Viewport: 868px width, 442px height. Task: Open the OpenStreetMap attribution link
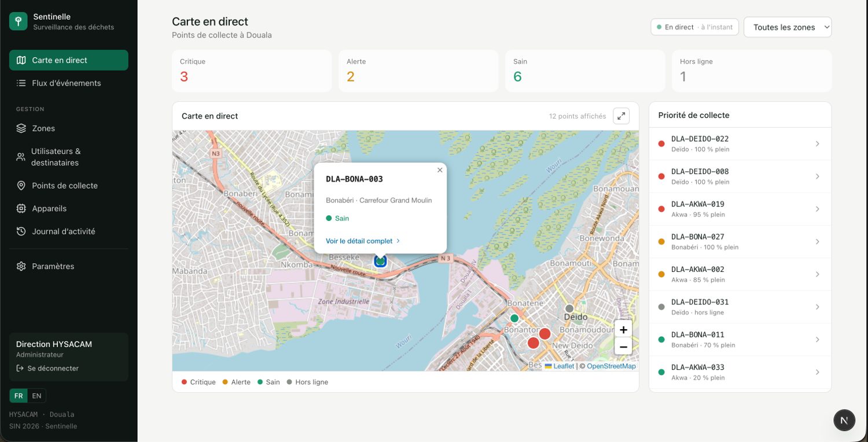(611, 366)
